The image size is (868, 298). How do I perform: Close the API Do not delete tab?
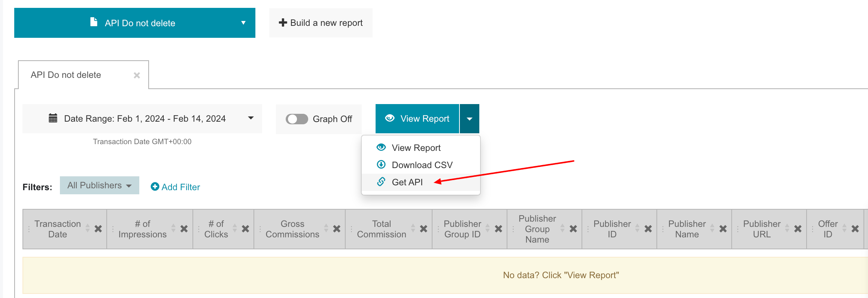click(137, 75)
